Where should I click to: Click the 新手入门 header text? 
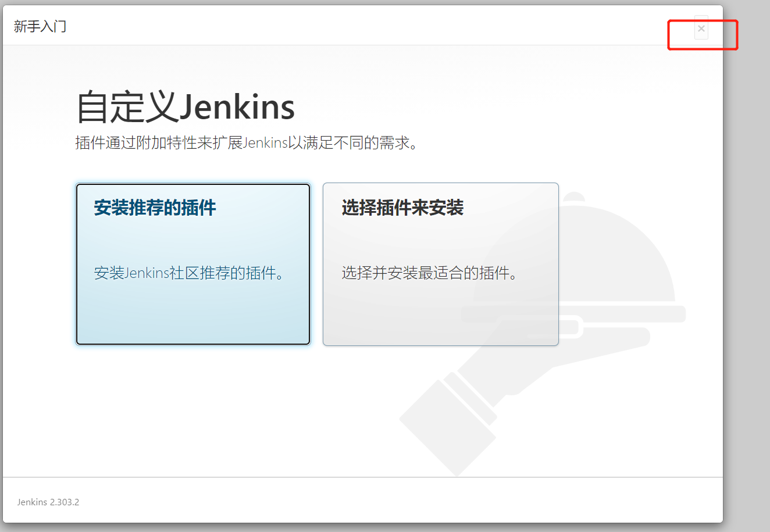(x=38, y=26)
